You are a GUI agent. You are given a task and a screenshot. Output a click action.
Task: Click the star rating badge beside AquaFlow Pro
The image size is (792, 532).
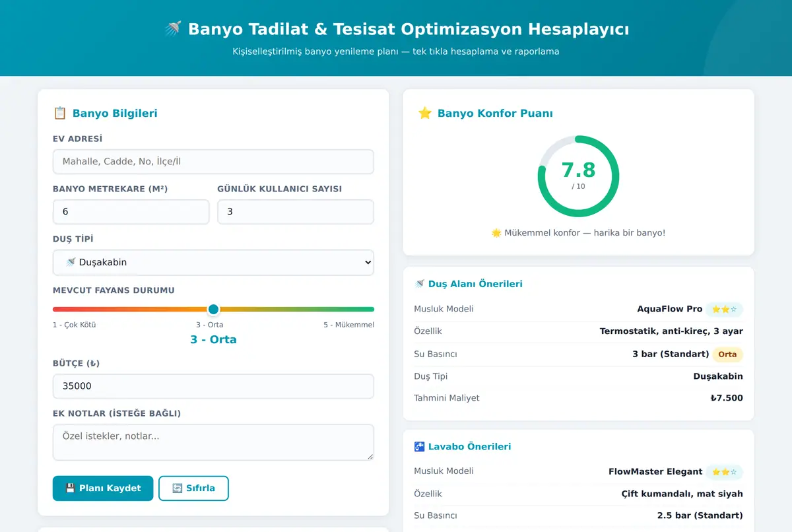pyautogui.click(x=724, y=309)
